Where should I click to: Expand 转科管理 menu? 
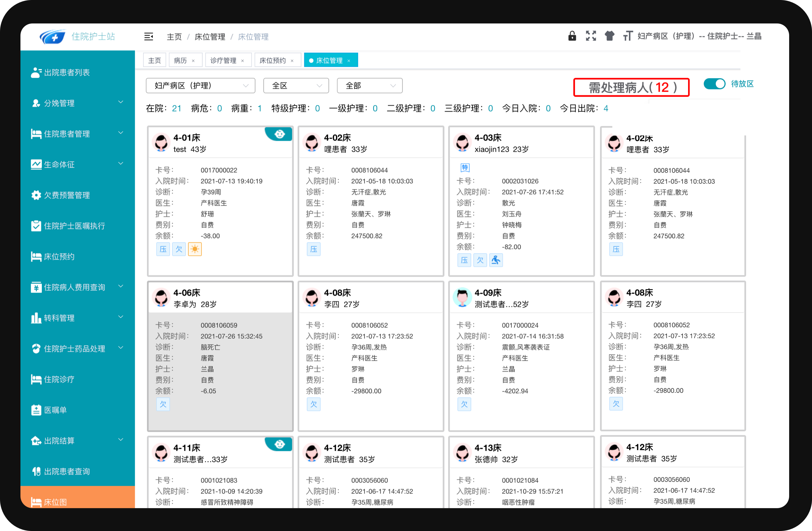click(x=78, y=318)
